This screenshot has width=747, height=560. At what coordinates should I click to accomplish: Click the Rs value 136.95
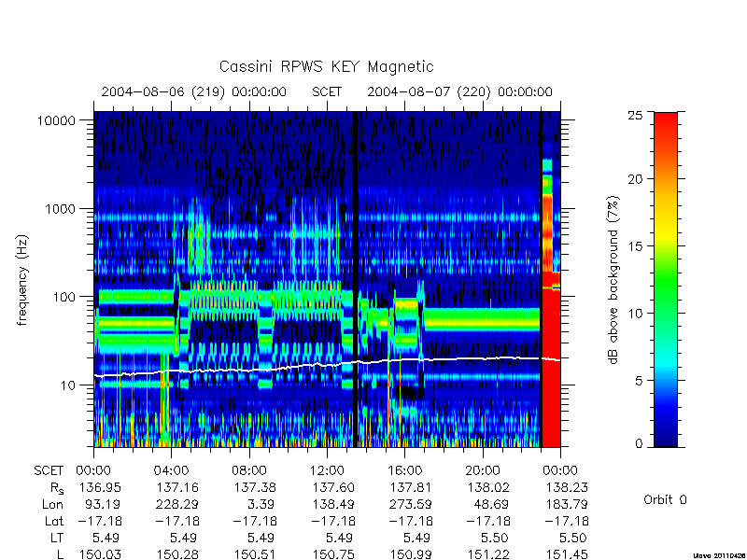(100, 487)
